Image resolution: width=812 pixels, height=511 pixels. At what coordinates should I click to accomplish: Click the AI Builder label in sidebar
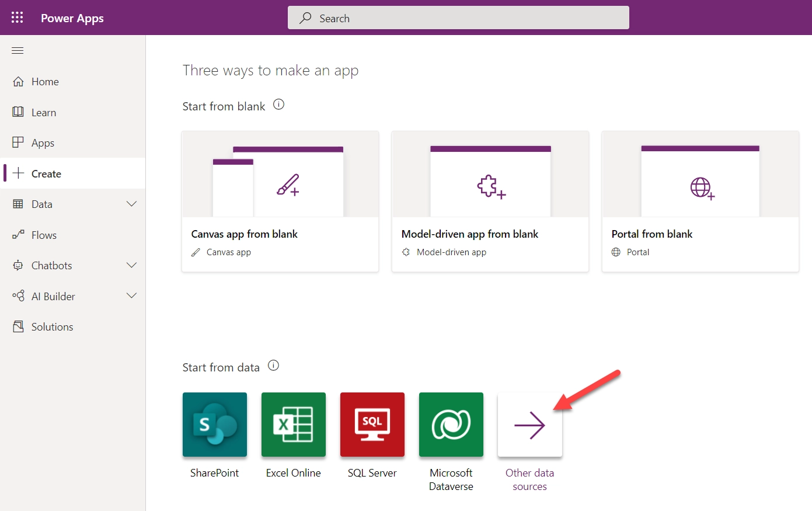(x=53, y=297)
